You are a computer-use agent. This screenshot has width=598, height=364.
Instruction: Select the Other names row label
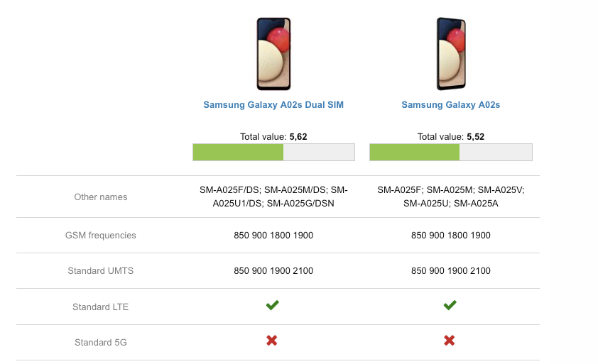[101, 197]
